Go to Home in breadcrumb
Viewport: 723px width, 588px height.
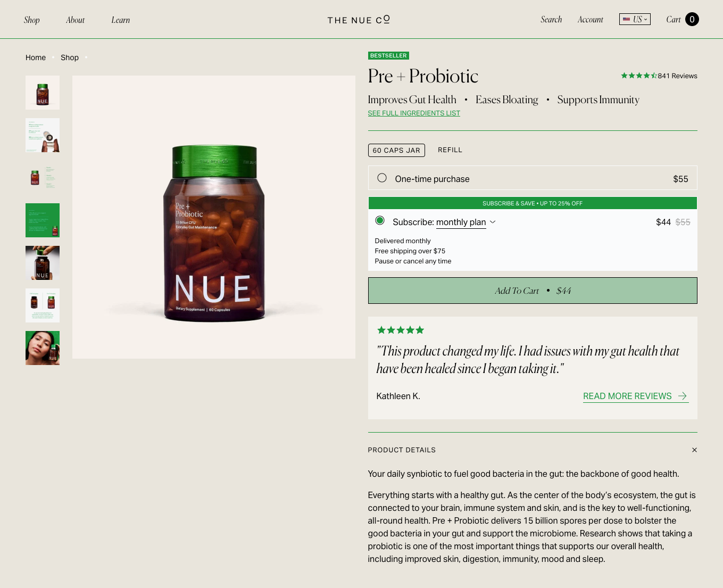pos(36,57)
